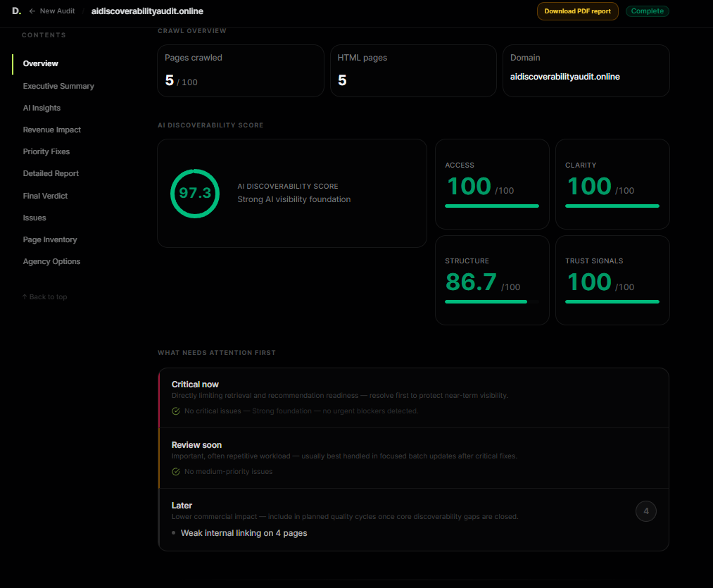
Task: Click the Structure score progress bar
Action: [x=492, y=301]
